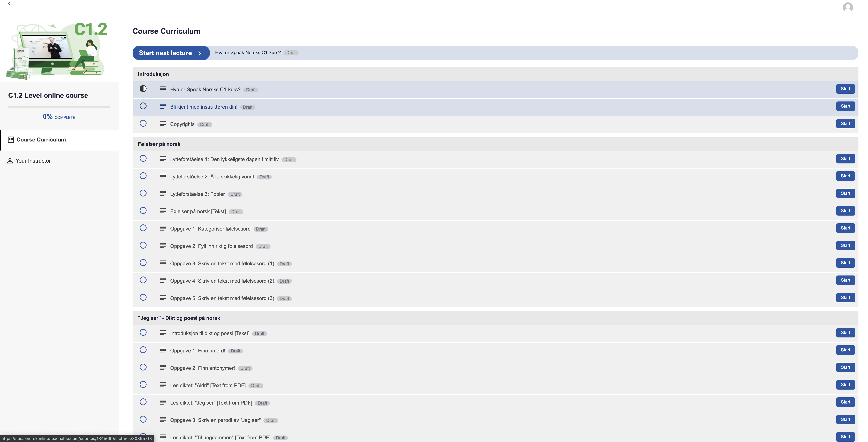This screenshot has width=868, height=442.
Task: Open lecture link Oppgave 2: Finn antonymer!
Action: tap(202, 368)
